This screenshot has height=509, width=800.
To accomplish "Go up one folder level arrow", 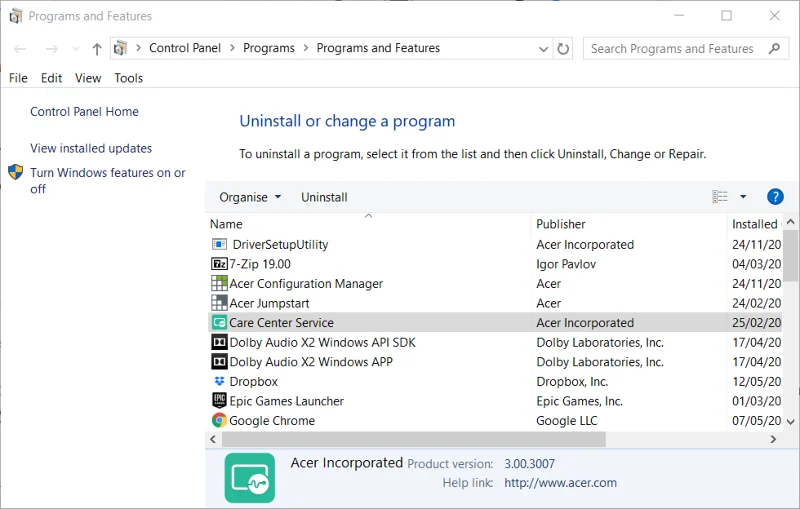I will coord(97,49).
